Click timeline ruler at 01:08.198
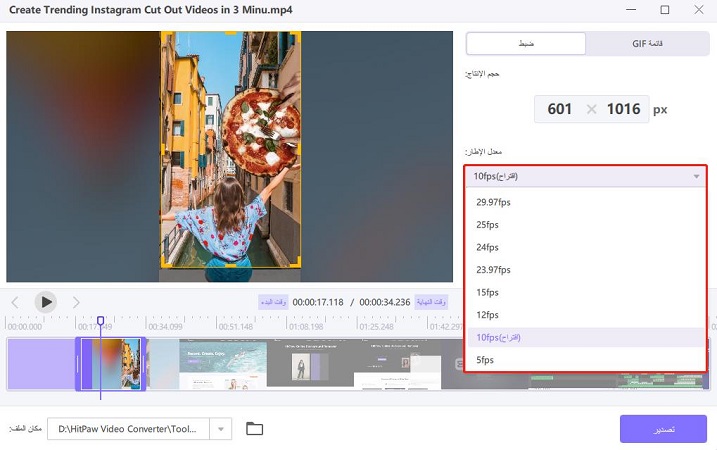717x450 pixels. pyautogui.click(x=306, y=327)
